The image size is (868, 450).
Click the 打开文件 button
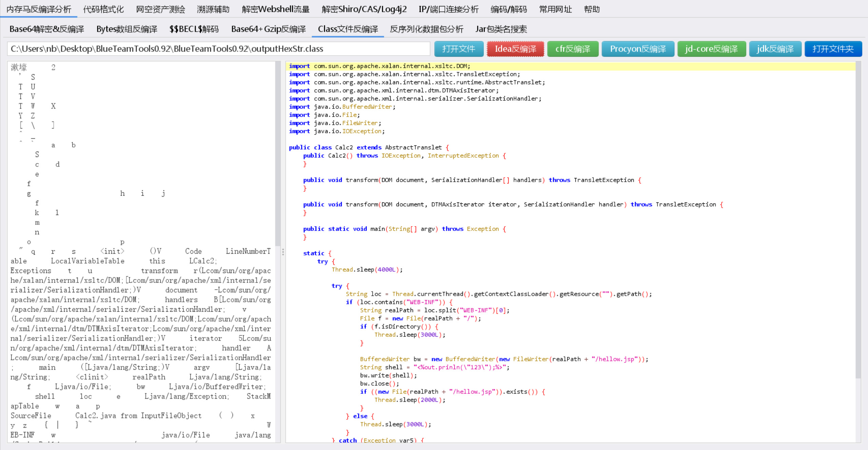[x=458, y=49]
